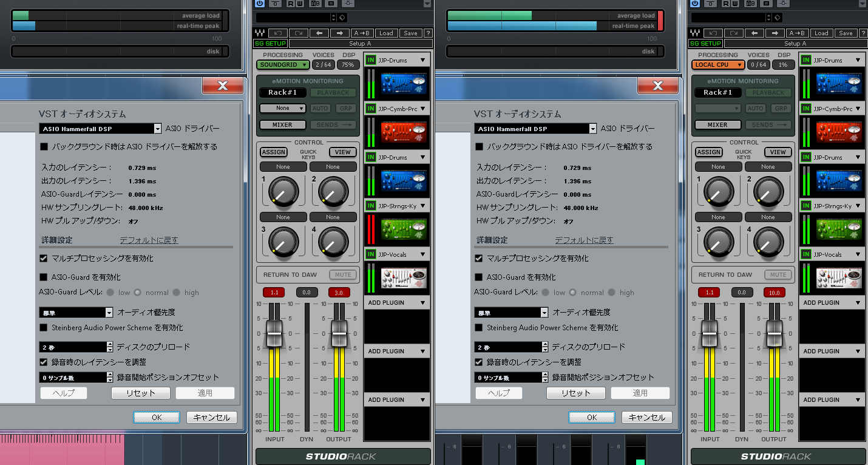The height and width of the screenshot is (465, 868).
Task: Click the Waves logo in SoundGrid StudioRack
Action: click(x=260, y=33)
